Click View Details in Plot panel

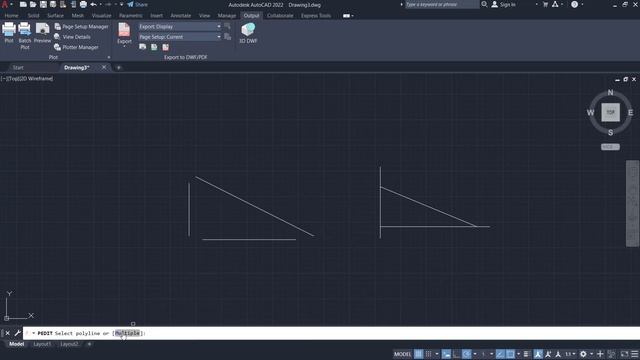coord(72,37)
